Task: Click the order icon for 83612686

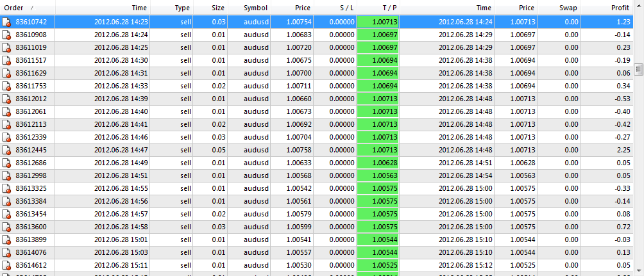Action: click(6, 163)
